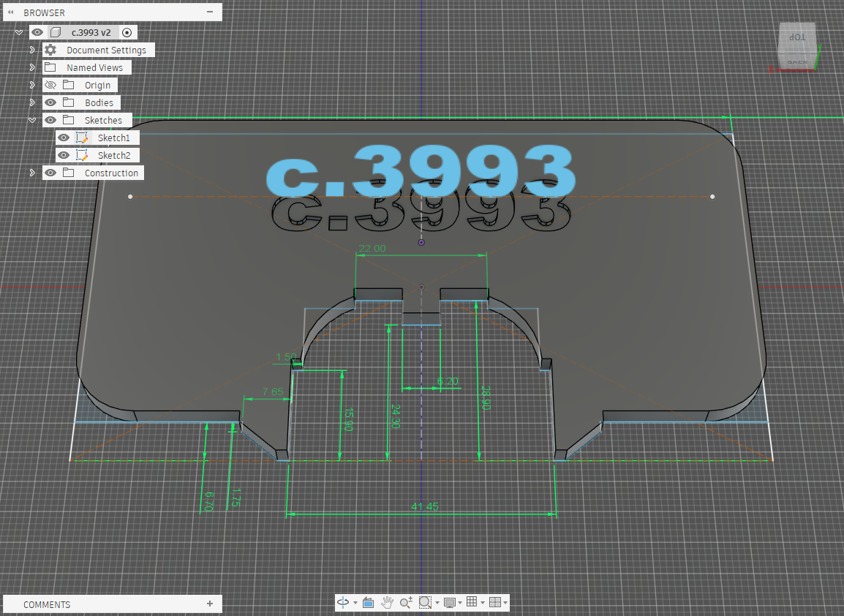The width and height of the screenshot is (844, 616).
Task: Expand the Origin folder
Action: point(32,85)
